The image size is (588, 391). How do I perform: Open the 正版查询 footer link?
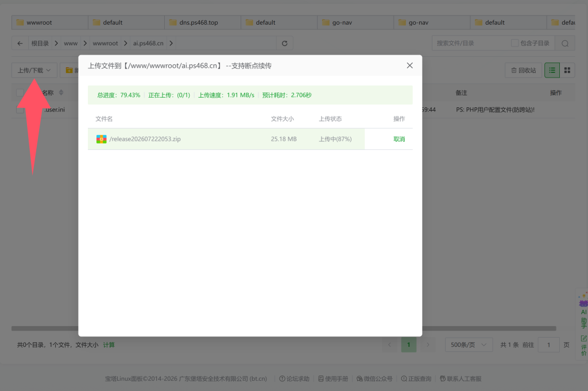[x=416, y=378]
